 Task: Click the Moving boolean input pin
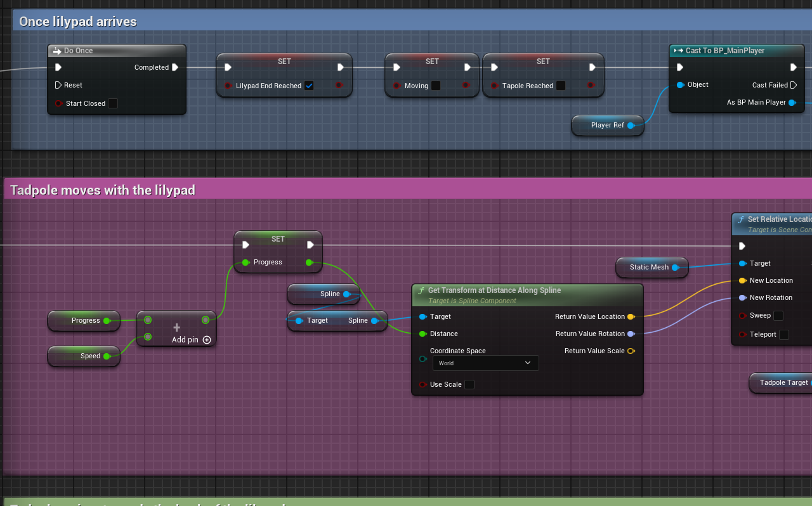396,86
